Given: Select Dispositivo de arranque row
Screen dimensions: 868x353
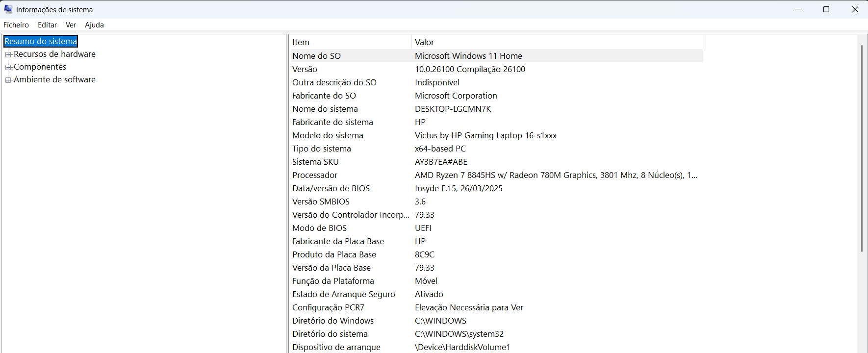Looking at the screenshot, I should click(496, 347).
